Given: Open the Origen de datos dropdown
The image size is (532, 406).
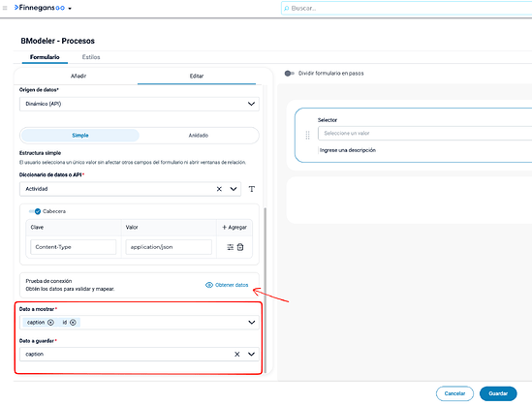Looking at the screenshot, I should (140, 104).
